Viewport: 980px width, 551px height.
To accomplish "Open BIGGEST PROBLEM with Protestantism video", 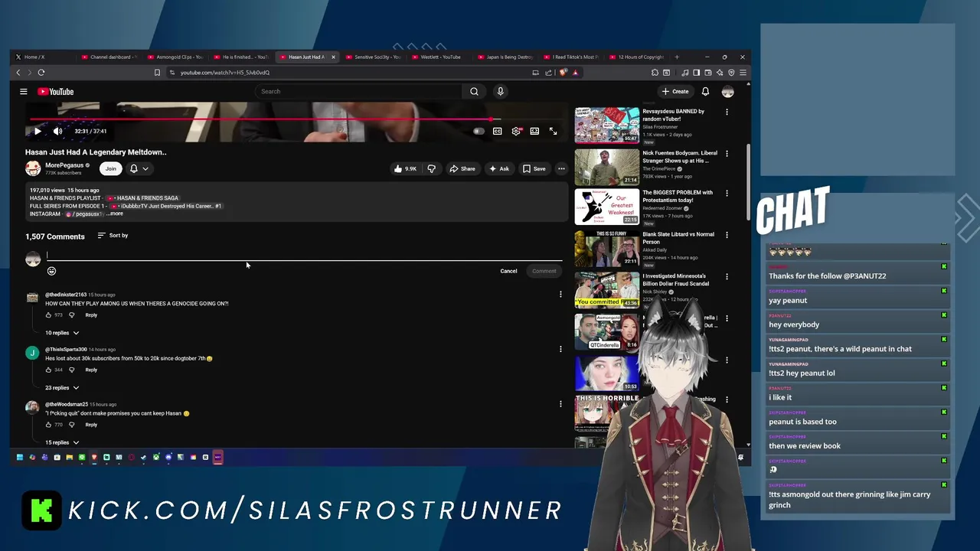I will [607, 207].
